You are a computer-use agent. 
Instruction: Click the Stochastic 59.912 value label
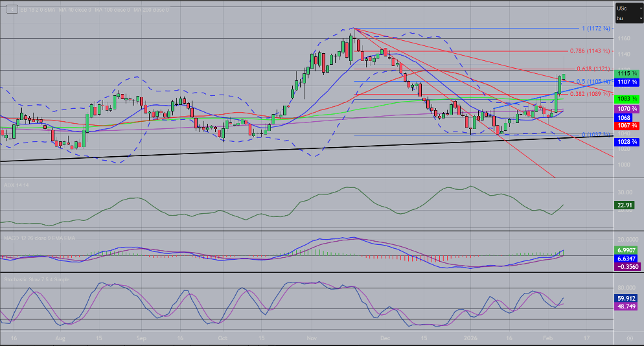pos(627,299)
